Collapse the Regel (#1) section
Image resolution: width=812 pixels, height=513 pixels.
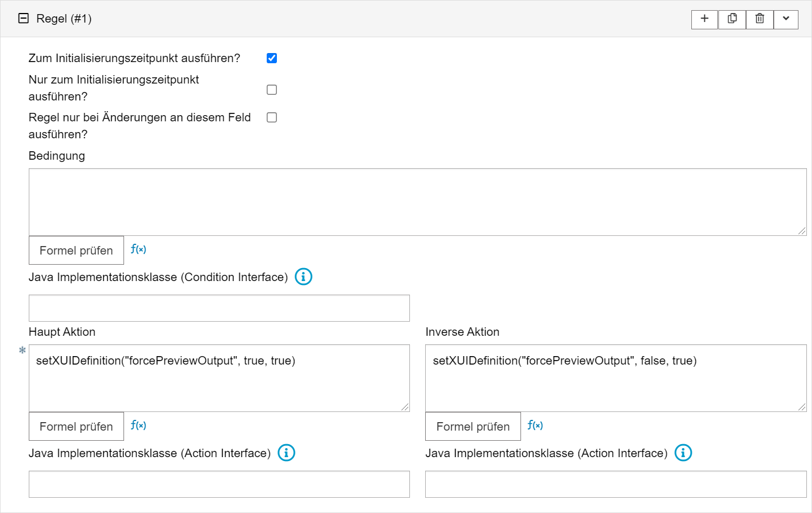pyautogui.click(x=24, y=19)
